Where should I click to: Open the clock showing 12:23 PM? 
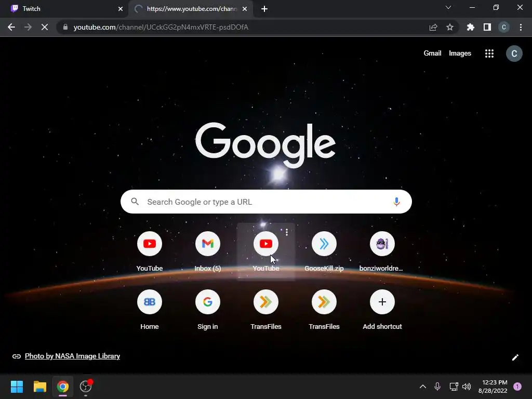pyautogui.click(x=493, y=387)
